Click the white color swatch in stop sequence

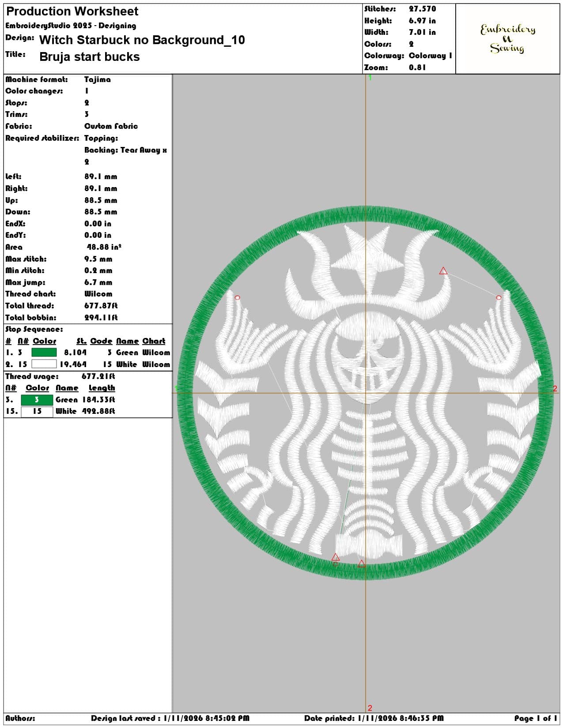pos(44,364)
